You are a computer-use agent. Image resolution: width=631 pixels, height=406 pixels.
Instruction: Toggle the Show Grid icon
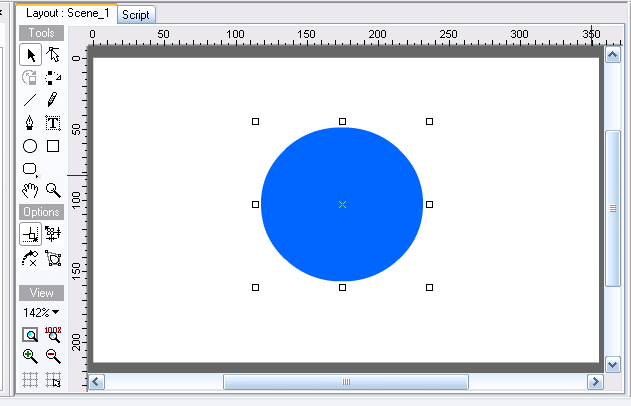pos(30,379)
